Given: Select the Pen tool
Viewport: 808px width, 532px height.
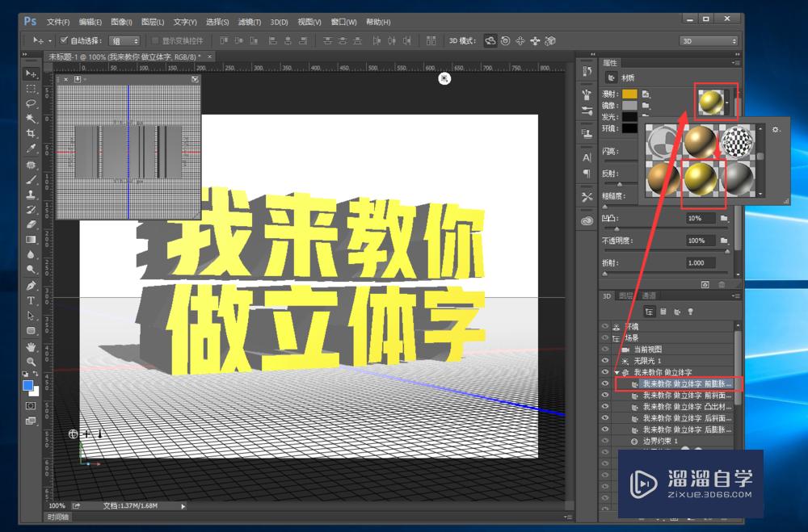Looking at the screenshot, I should pos(31,285).
